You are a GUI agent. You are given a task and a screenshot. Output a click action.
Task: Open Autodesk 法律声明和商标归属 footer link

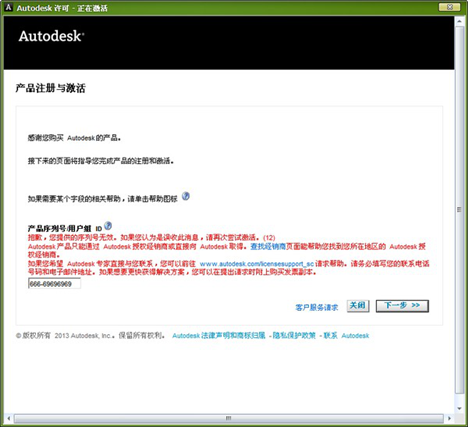219,335
